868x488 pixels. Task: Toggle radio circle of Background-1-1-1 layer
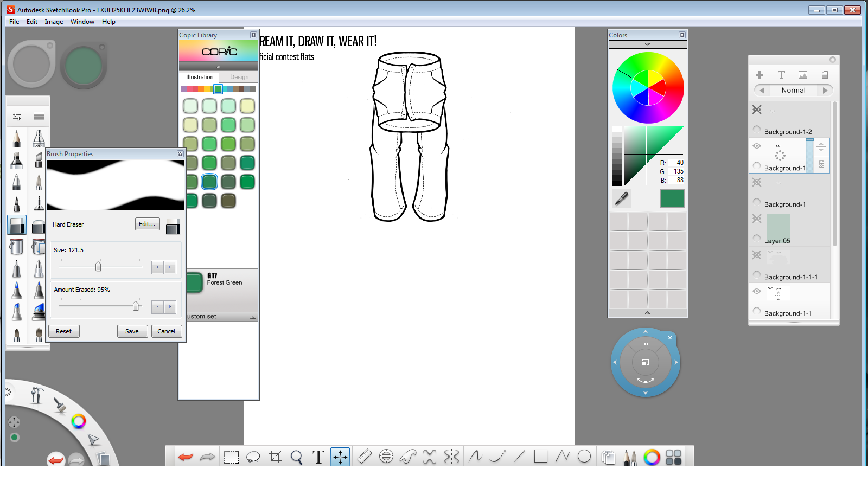coord(757,274)
